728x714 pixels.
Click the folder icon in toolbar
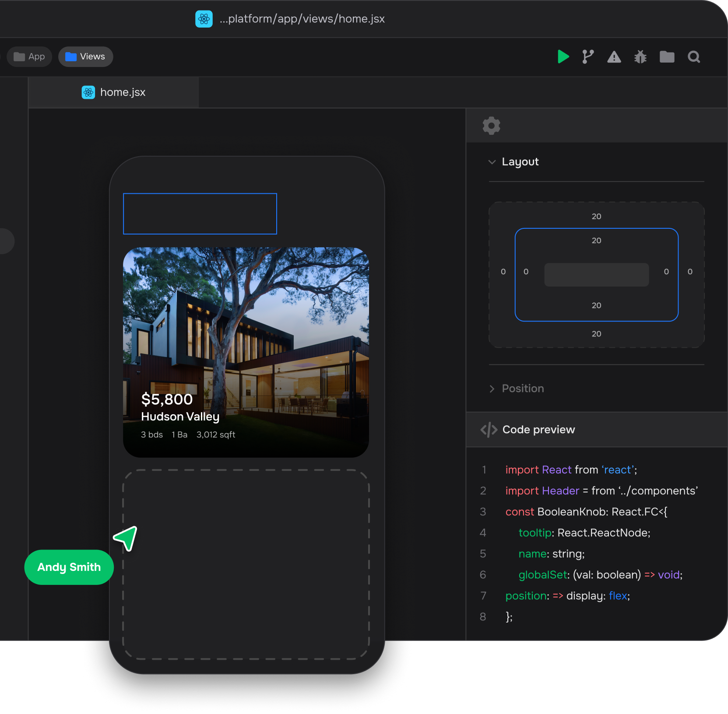[x=667, y=57]
